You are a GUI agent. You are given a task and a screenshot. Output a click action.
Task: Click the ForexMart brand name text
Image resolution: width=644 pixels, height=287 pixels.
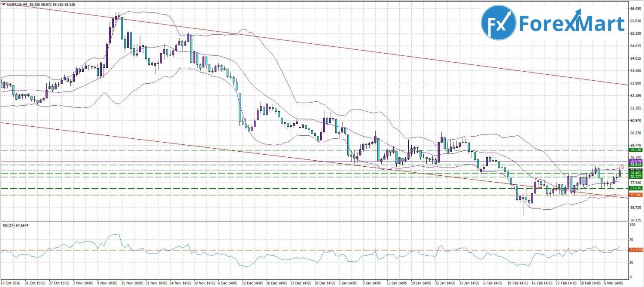coord(571,23)
